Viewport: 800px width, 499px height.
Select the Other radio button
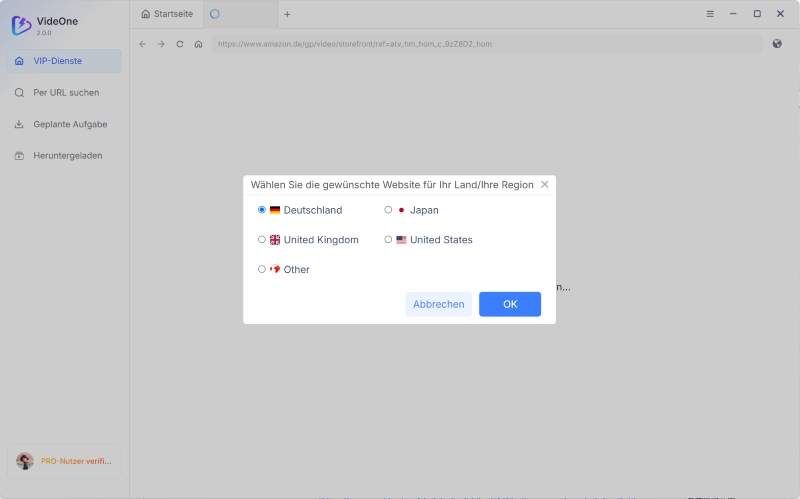262,269
